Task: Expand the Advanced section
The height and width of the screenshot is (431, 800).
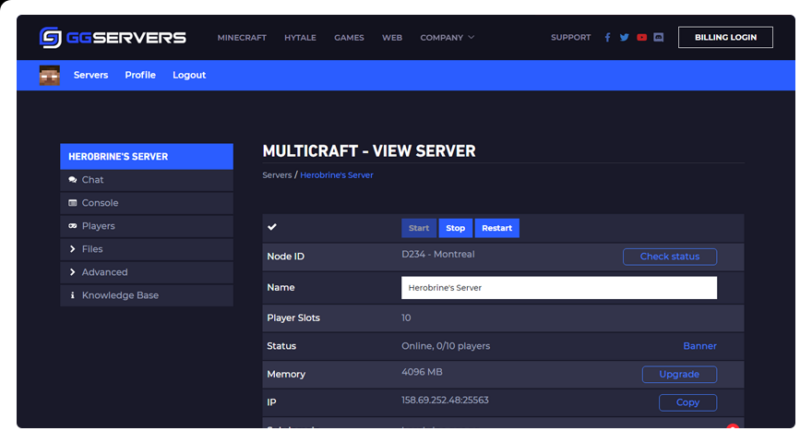Action: [146, 272]
